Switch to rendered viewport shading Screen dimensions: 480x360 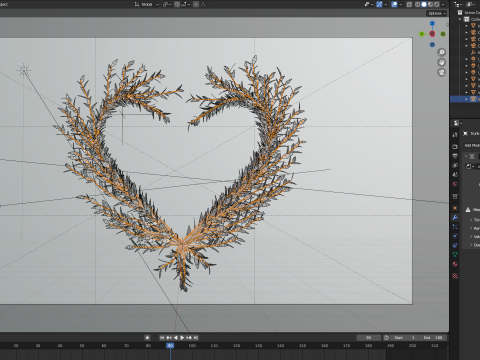point(436,4)
